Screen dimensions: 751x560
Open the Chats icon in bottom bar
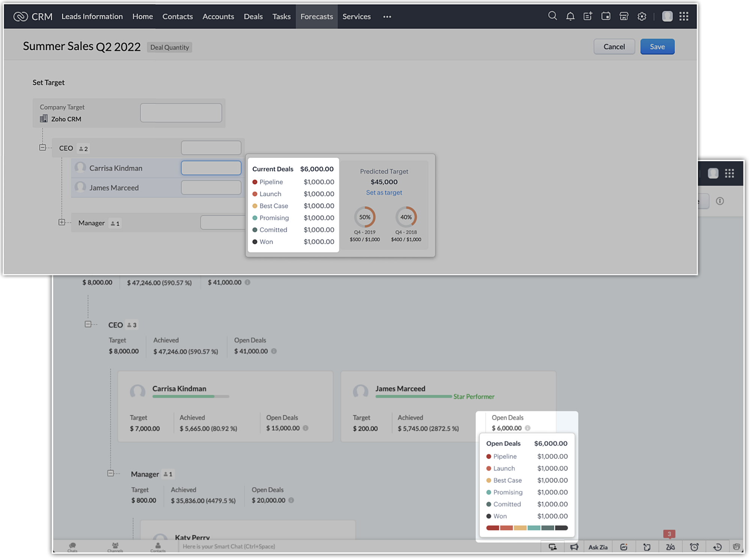(72, 547)
